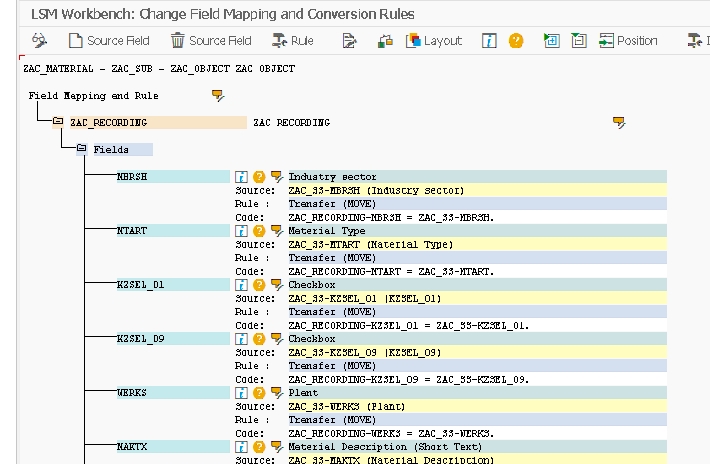Select the Fields tree item

(x=123, y=149)
